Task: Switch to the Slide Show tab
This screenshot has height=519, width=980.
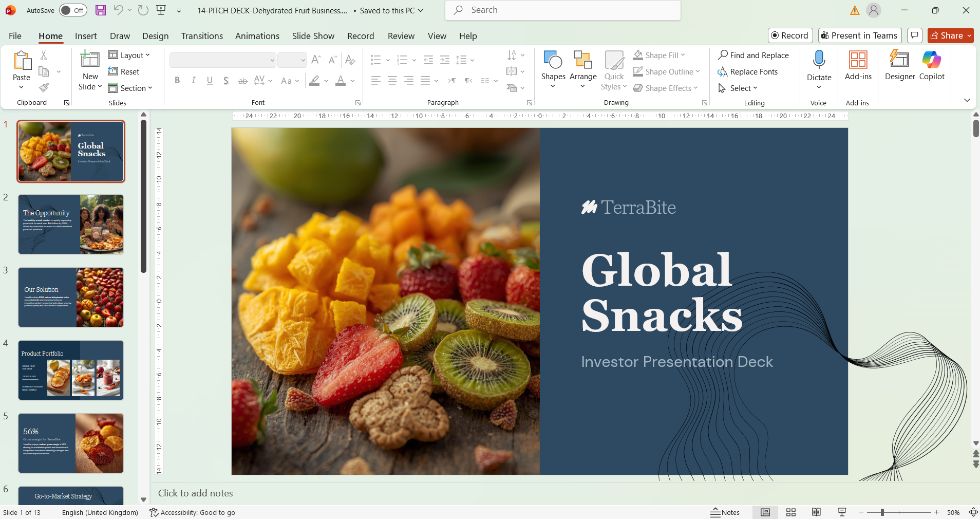Action: pyautogui.click(x=313, y=35)
